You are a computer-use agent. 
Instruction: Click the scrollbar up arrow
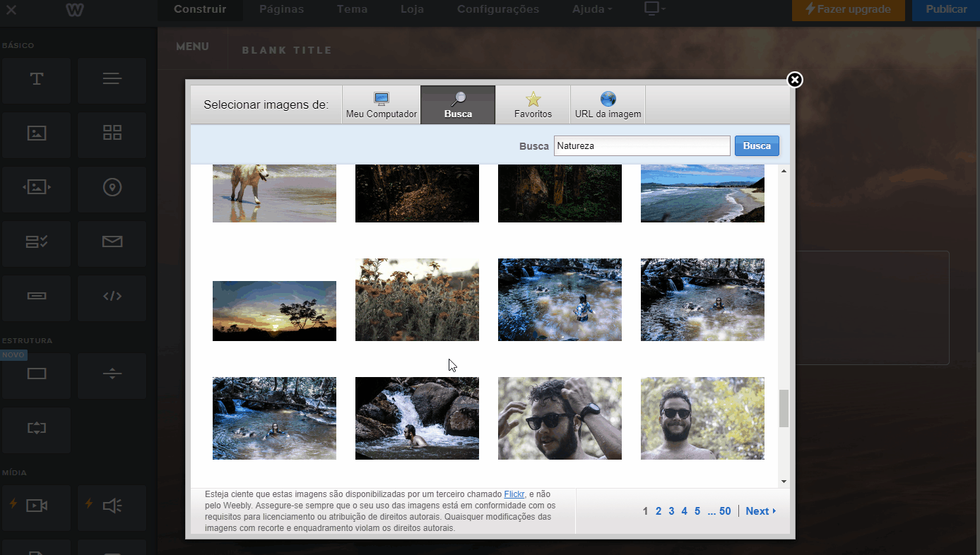[x=784, y=171]
